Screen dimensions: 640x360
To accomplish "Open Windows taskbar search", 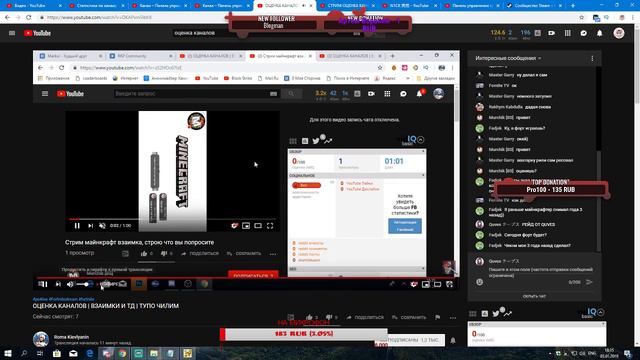I will (x=24, y=353).
